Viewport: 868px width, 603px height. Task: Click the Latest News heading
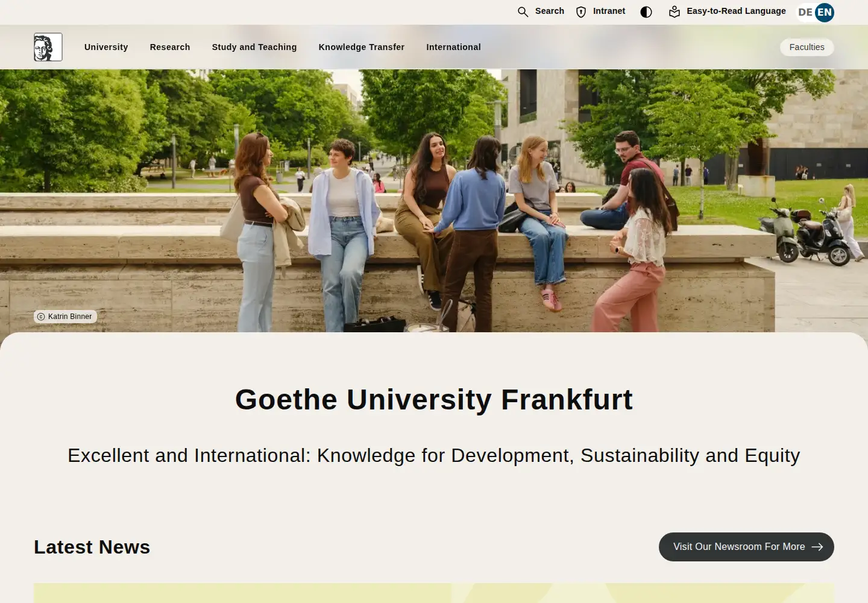92,547
